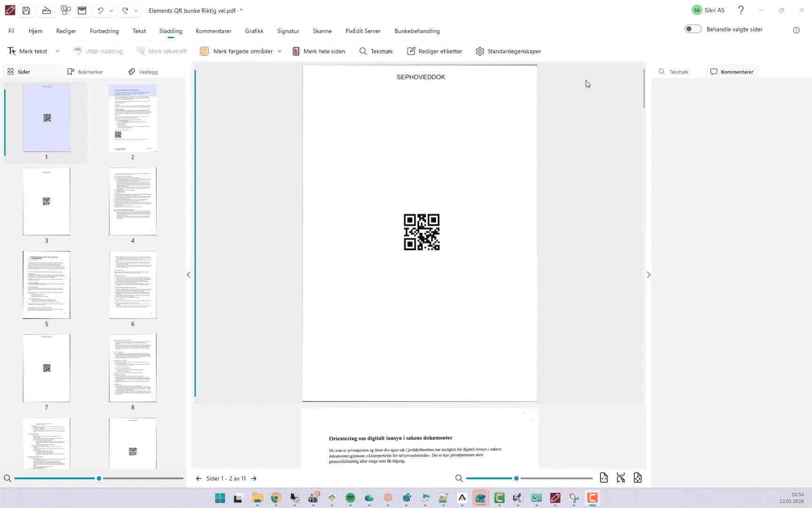Click Merk hele siden
Viewport: 812px width, 508px height.
click(x=319, y=51)
